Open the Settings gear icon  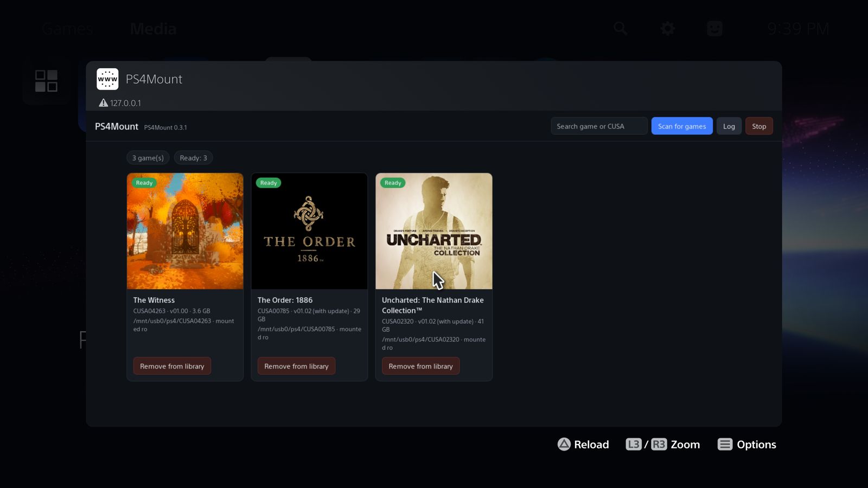pyautogui.click(x=668, y=28)
